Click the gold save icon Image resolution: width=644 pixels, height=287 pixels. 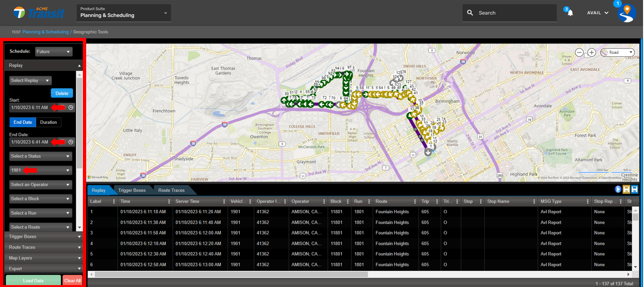(x=626, y=190)
